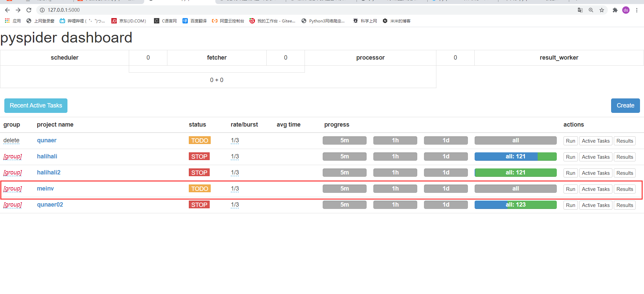Edit the 'delete' group of qunaer
Image resolution: width=644 pixels, height=294 pixels.
coord(11,140)
